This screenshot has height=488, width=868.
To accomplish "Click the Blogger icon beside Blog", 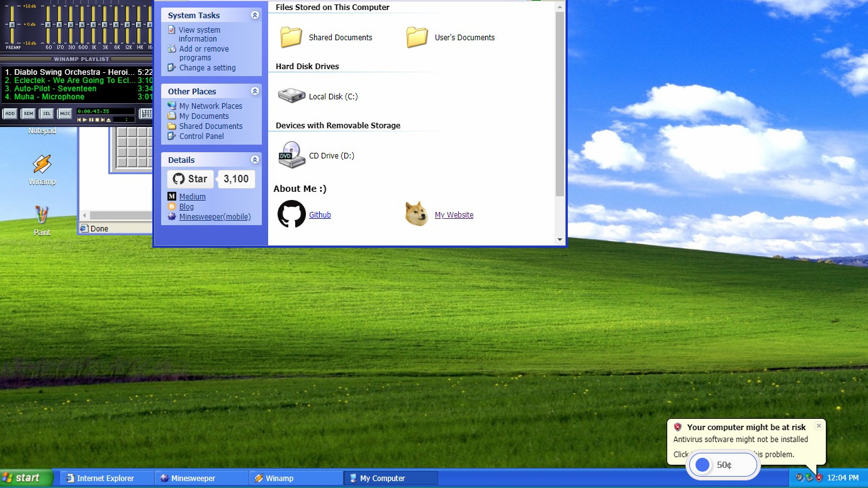I will point(172,206).
